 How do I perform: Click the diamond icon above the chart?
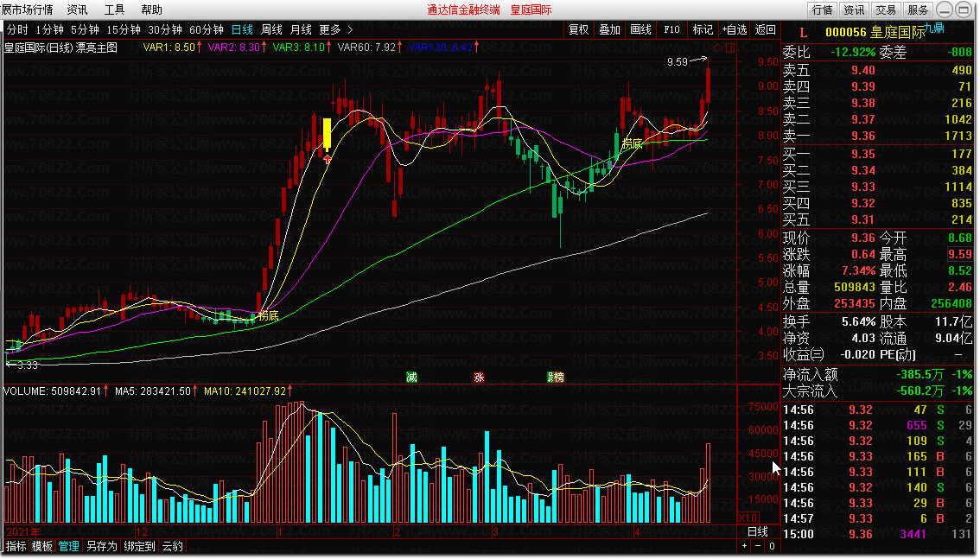(x=718, y=48)
